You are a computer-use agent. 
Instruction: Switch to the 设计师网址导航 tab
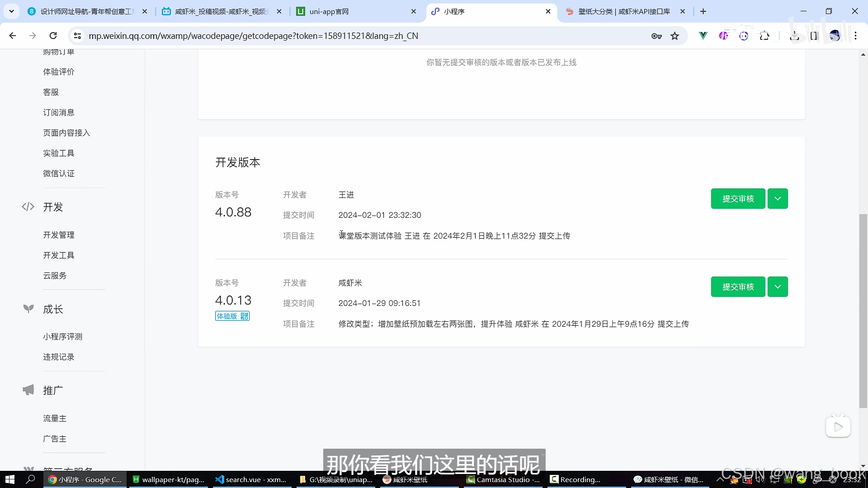click(x=88, y=11)
